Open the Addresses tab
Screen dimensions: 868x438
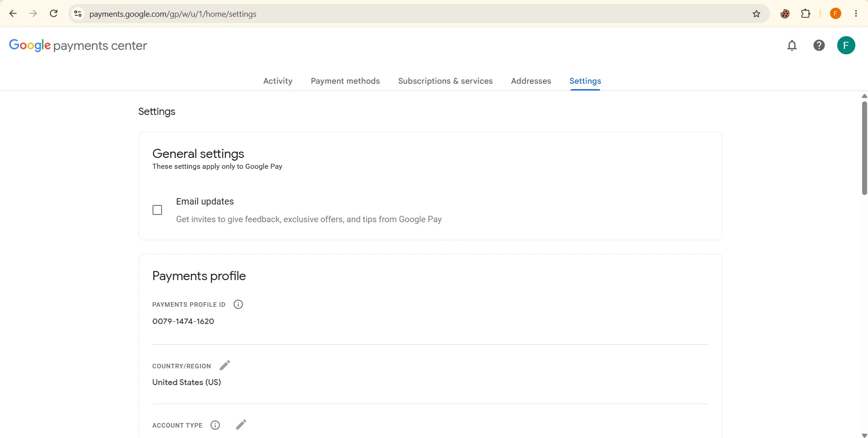tap(531, 81)
